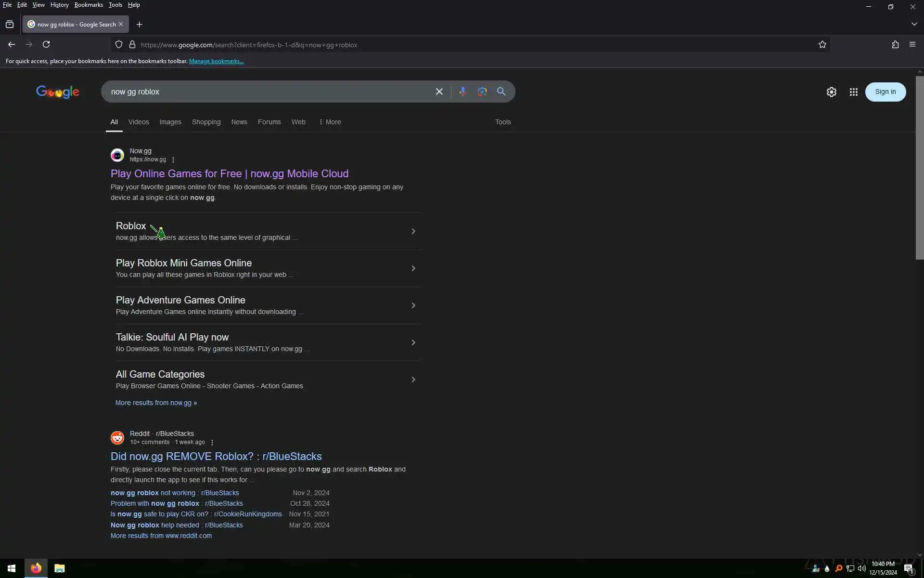This screenshot has height=578, width=924.
Task: Open Firefox extensions menu
Action: 895,44
